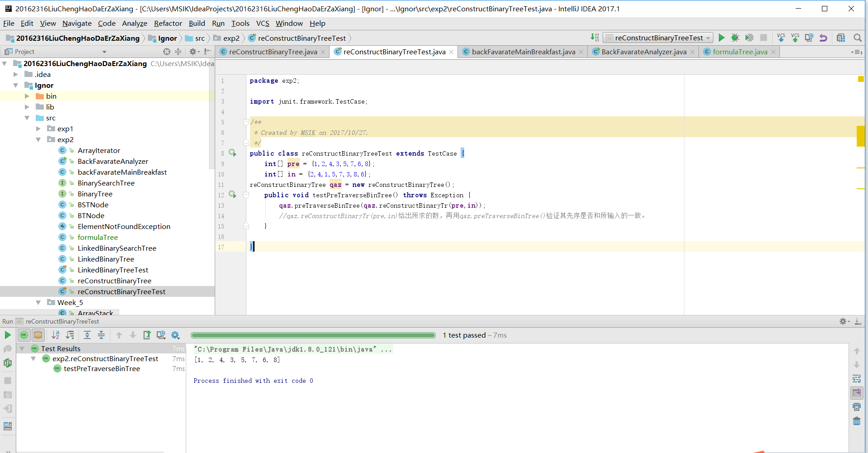The height and width of the screenshot is (453, 868).
Task: Export test results icon
Action: click(147, 335)
